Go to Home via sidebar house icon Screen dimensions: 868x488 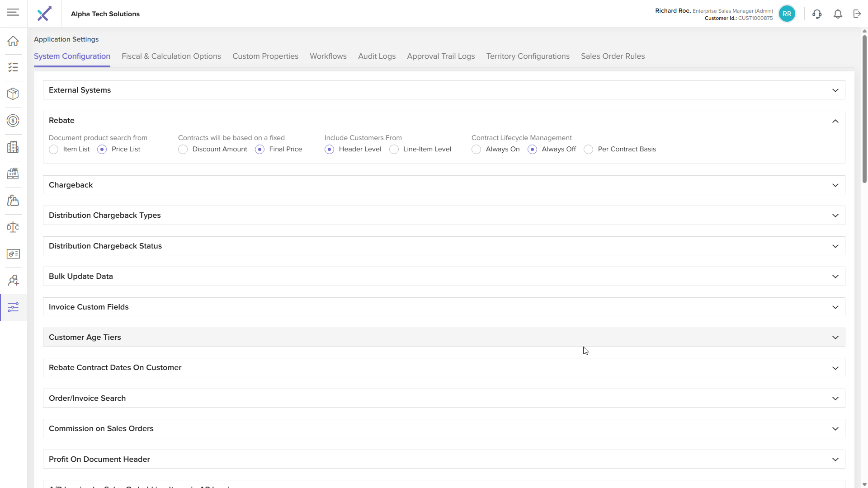coord(13,41)
